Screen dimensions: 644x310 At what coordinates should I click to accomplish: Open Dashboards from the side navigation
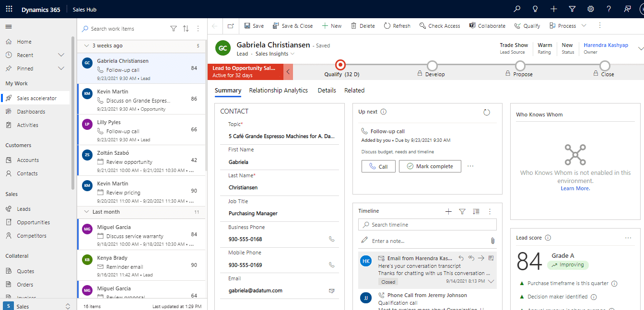coord(31,112)
